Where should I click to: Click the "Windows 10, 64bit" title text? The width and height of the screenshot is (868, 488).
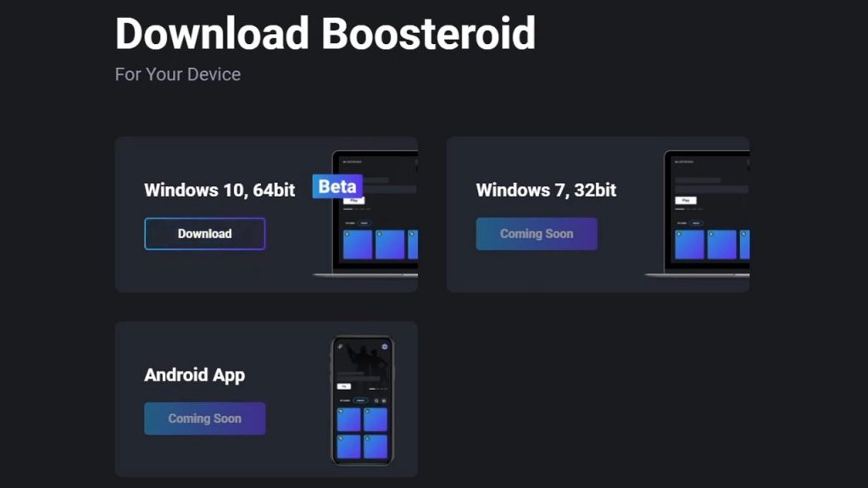[x=220, y=190]
